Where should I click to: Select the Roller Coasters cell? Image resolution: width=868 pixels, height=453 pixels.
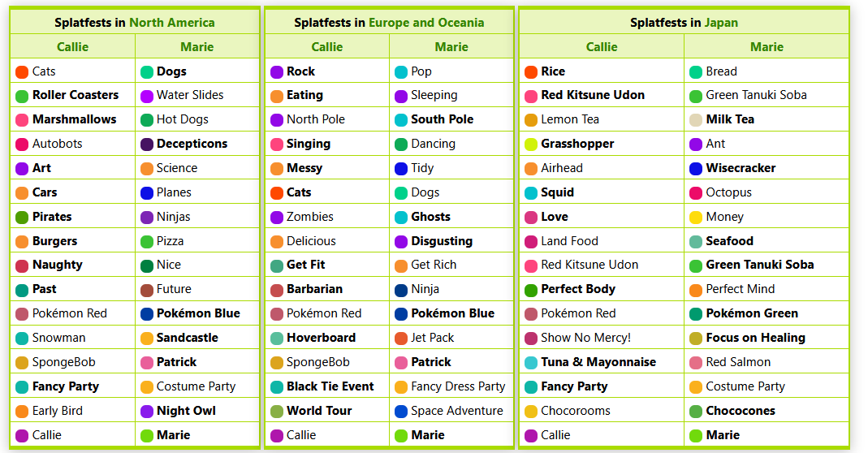pyautogui.click(x=76, y=96)
